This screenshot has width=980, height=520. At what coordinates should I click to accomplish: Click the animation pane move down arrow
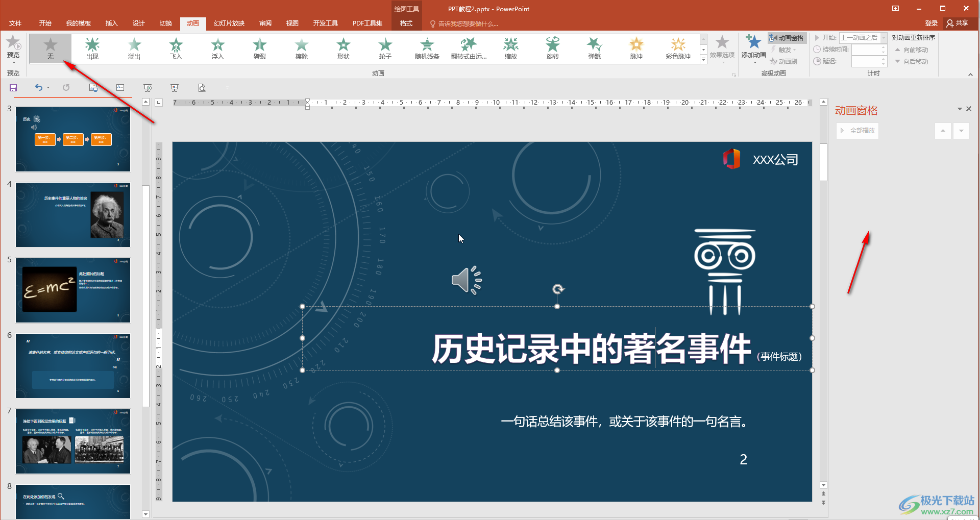(x=961, y=131)
